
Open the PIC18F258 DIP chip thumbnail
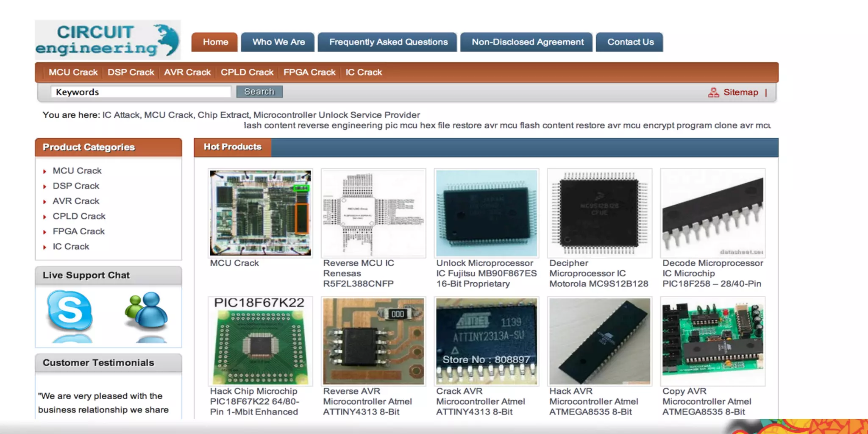713,213
